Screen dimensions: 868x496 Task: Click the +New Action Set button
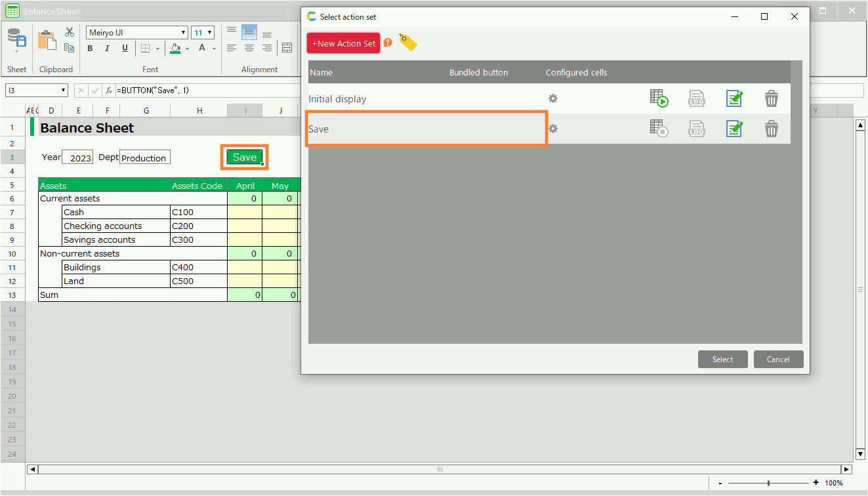343,43
